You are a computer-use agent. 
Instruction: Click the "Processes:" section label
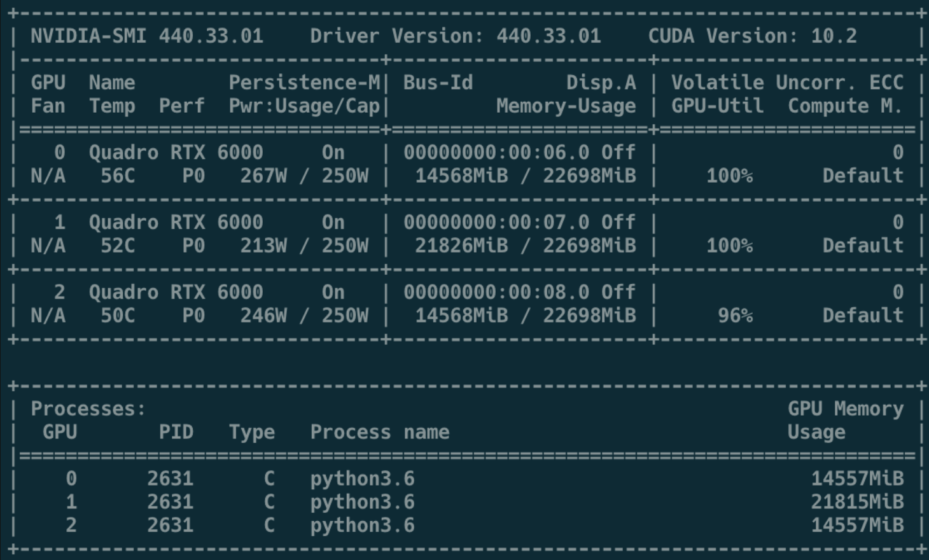(88, 409)
